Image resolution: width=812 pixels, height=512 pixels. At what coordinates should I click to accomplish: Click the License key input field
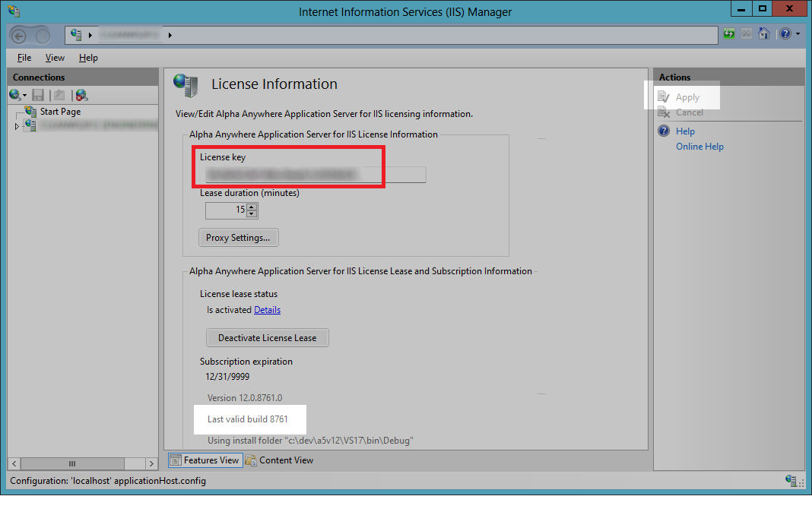pos(316,174)
